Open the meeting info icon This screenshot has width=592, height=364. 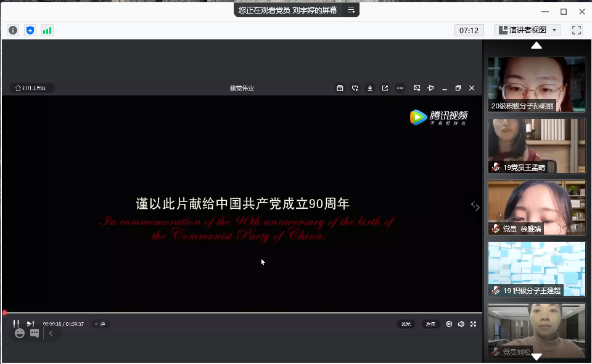coord(13,30)
